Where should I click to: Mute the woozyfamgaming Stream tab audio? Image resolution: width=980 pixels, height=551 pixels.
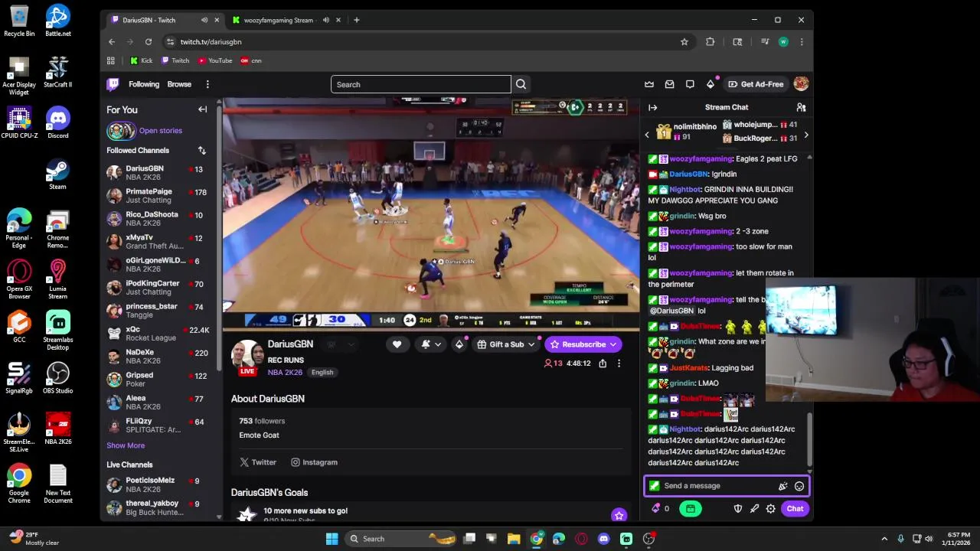[x=326, y=20]
